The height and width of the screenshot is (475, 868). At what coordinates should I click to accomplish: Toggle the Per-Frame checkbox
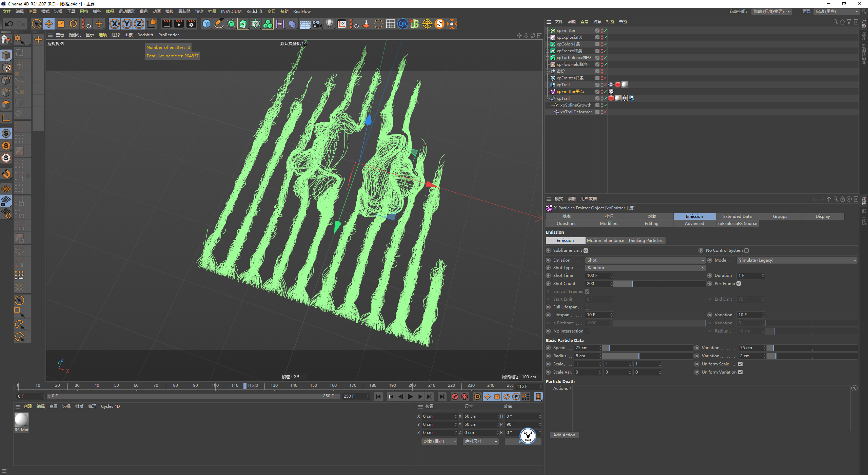tap(739, 284)
